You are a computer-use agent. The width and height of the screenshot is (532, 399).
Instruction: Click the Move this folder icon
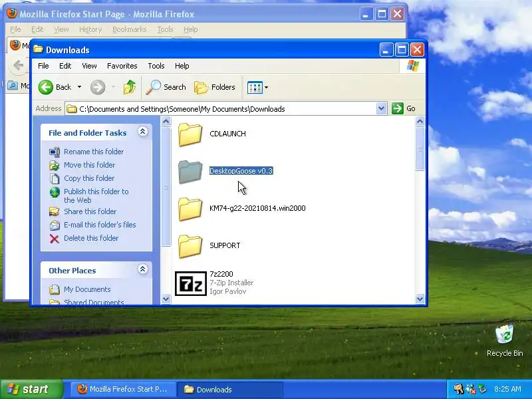pyautogui.click(x=55, y=165)
